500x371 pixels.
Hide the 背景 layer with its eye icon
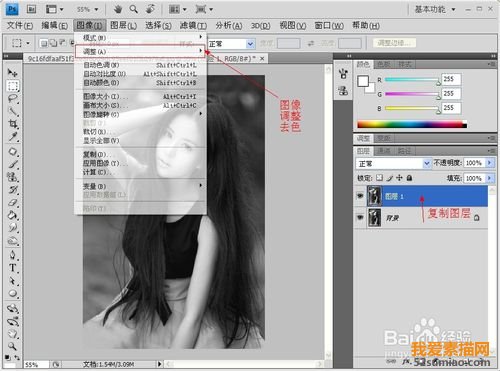click(360, 217)
